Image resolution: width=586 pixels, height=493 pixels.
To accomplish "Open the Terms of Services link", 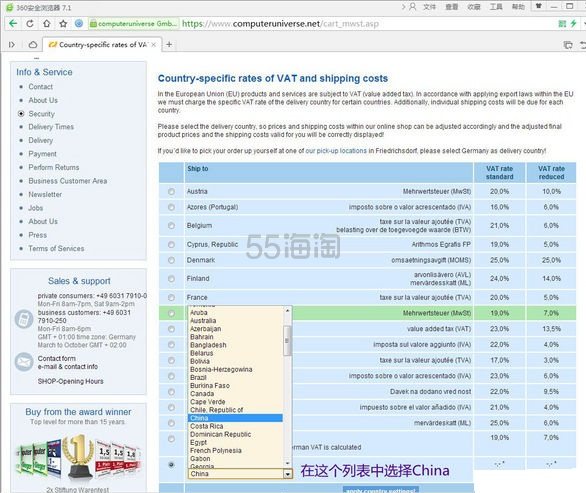I will pos(56,249).
